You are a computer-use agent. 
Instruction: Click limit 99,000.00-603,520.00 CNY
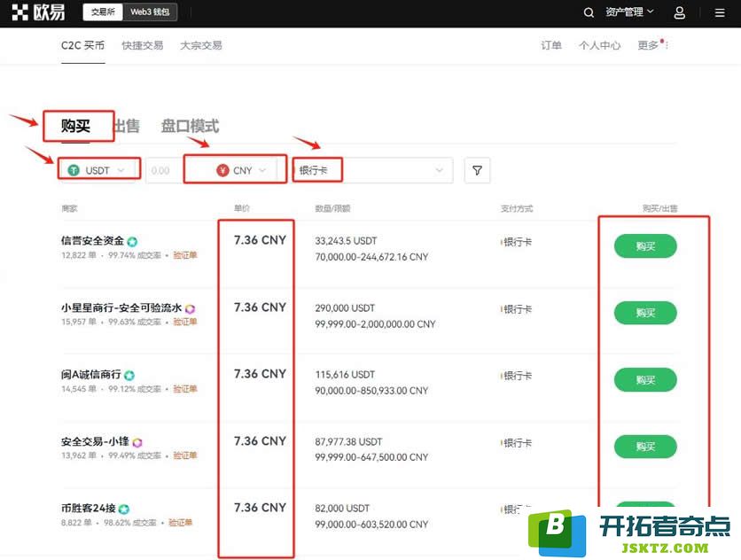[x=371, y=525]
